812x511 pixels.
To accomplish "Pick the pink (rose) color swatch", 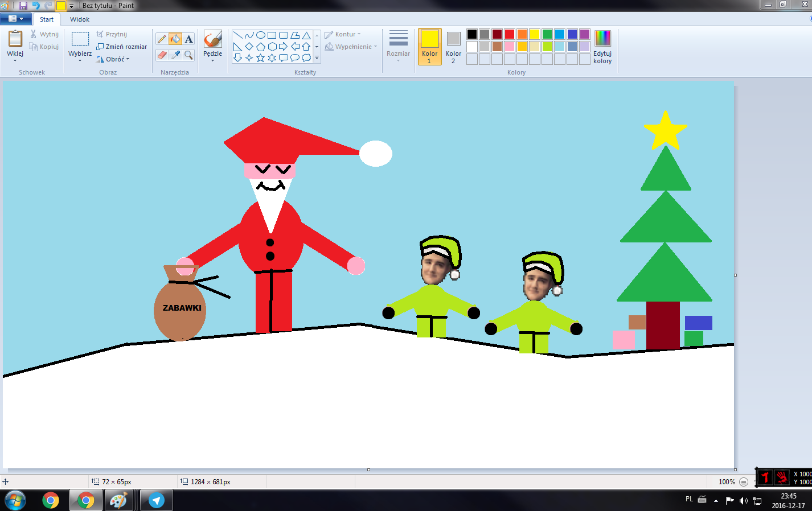I will [x=510, y=47].
